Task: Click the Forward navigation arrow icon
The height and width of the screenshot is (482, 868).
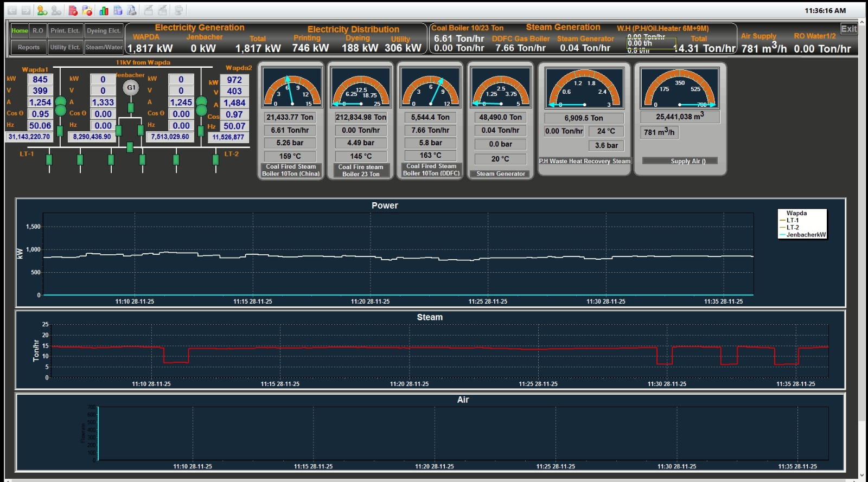Action: 25,10
